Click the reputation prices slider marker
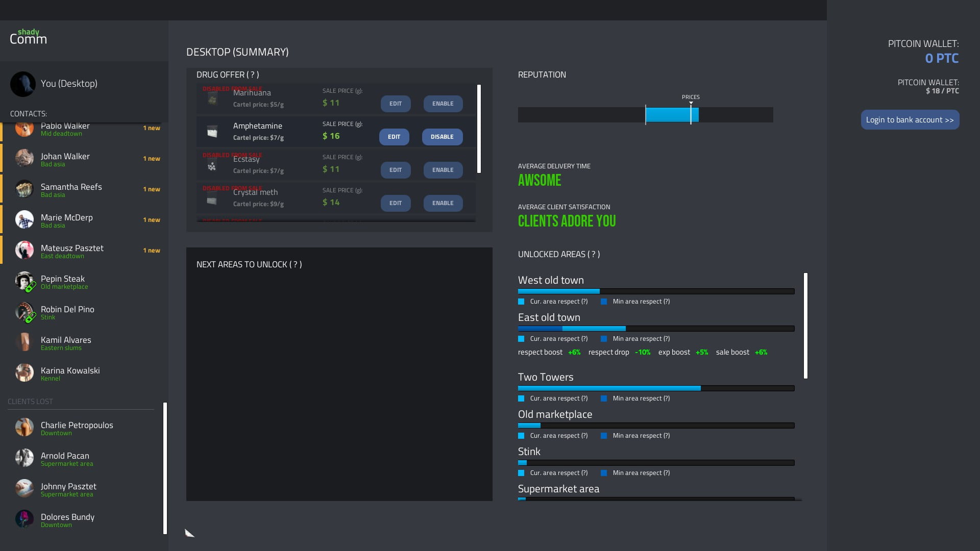Image resolution: width=980 pixels, height=551 pixels. click(691, 113)
